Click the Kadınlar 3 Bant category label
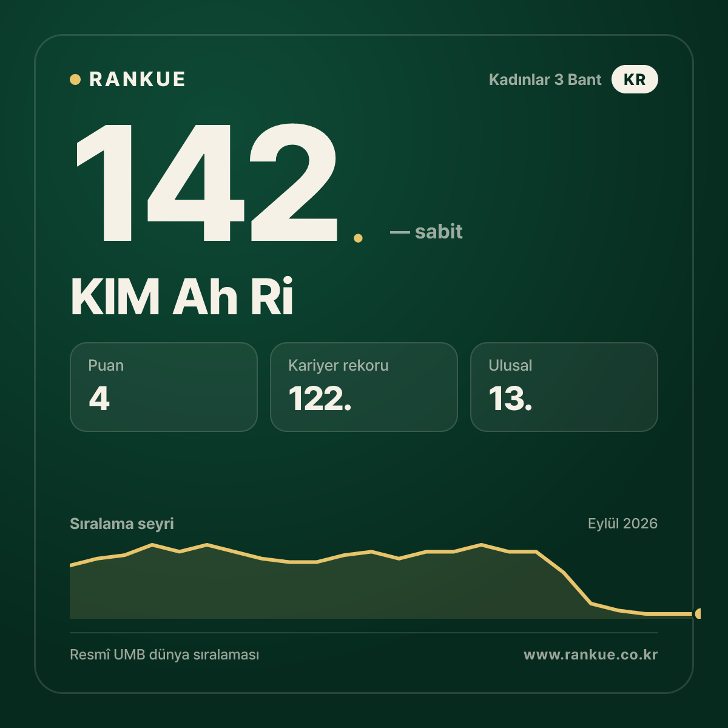This screenshot has height=728, width=728. click(545, 79)
